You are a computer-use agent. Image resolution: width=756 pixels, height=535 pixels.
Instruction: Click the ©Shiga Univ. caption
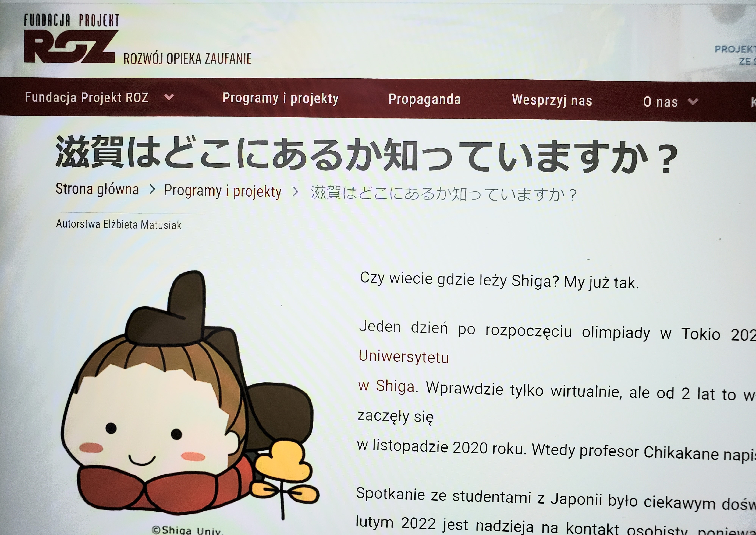tap(187, 530)
